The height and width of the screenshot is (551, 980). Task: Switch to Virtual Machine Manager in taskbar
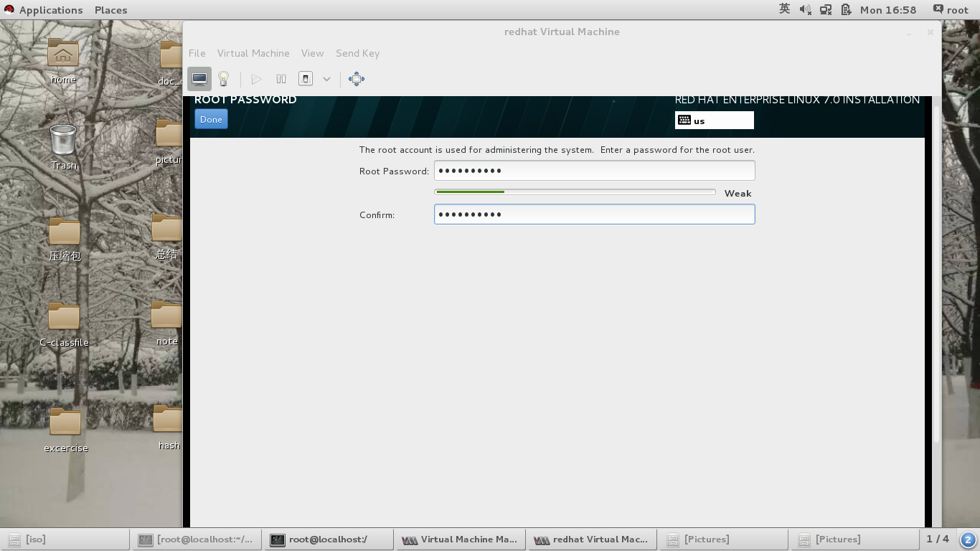461,540
